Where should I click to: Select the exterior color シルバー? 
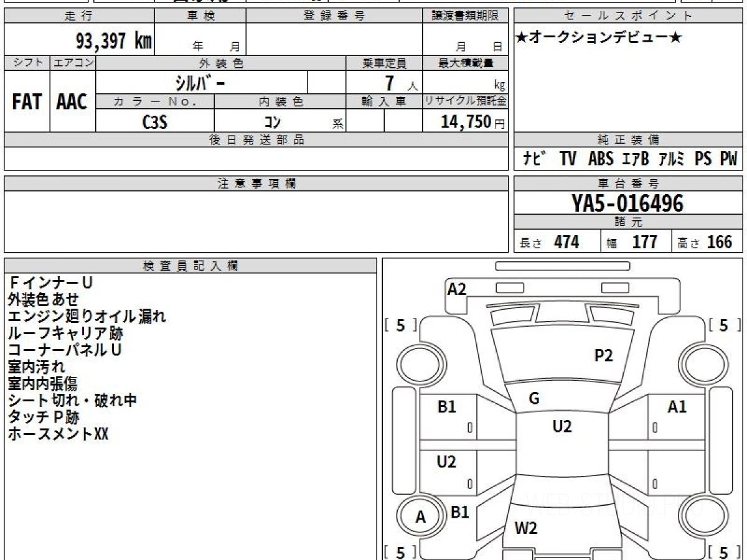point(199,83)
